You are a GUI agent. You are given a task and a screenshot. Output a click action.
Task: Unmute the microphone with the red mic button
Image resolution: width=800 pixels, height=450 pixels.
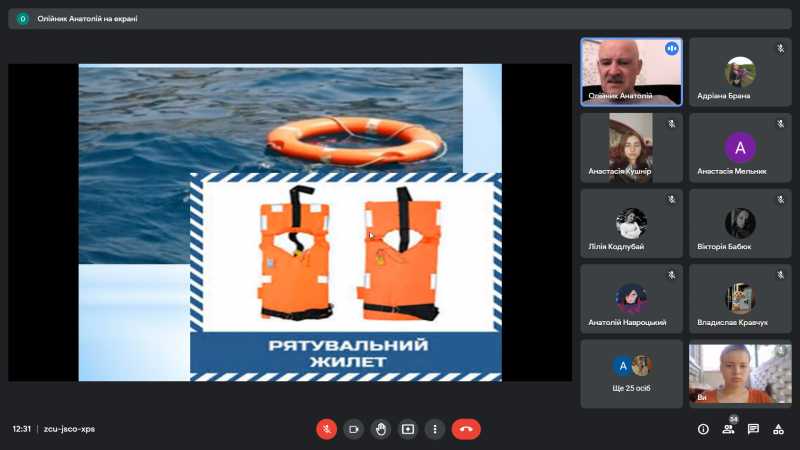click(327, 429)
